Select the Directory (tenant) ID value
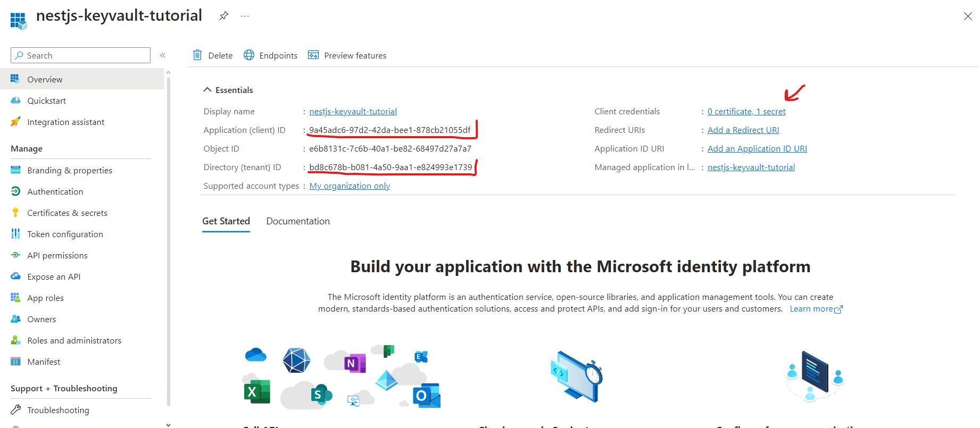Viewport: 980px width, 428px height. pyautogui.click(x=391, y=167)
